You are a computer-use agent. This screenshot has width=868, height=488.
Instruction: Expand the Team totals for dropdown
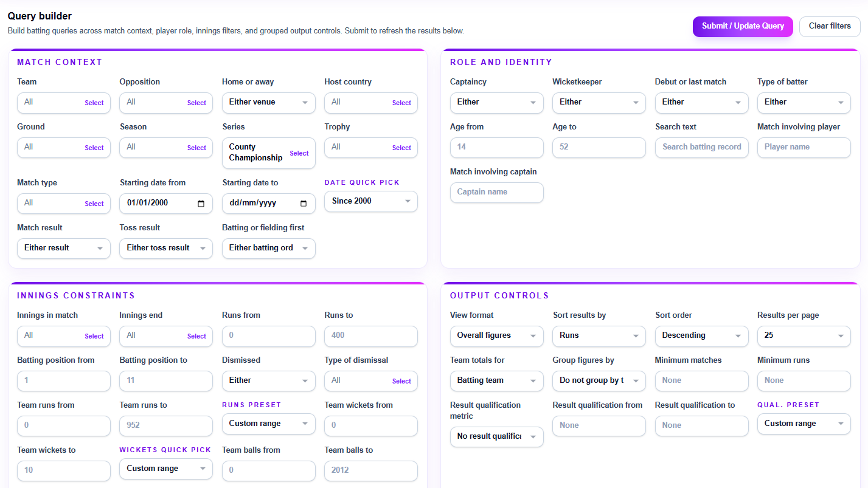[x=497, y=381]
